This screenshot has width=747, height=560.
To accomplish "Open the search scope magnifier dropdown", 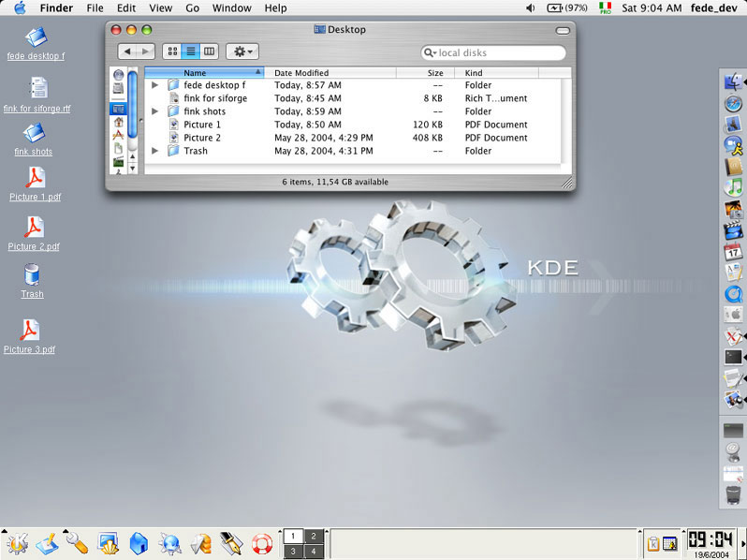I will 431,52.
